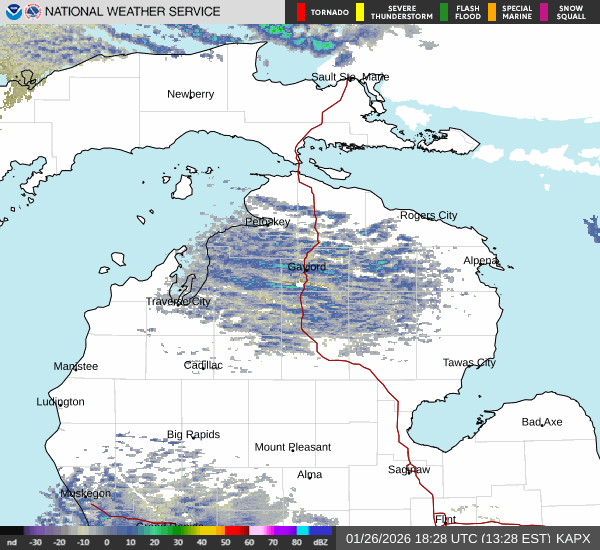600x550 pixels.
Task: Click the Sault Ste. Marie label
Action: 350,77
